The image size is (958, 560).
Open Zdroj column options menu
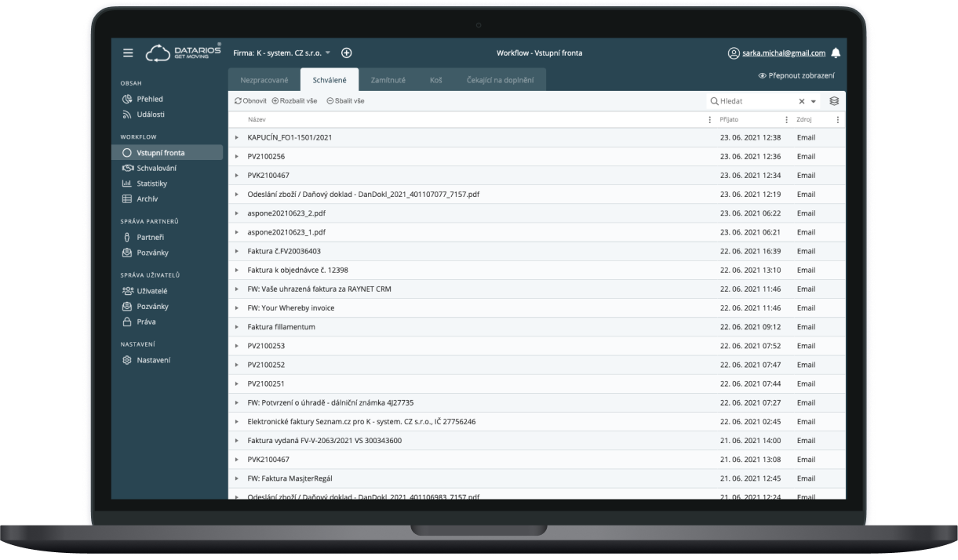pos(837,119)
